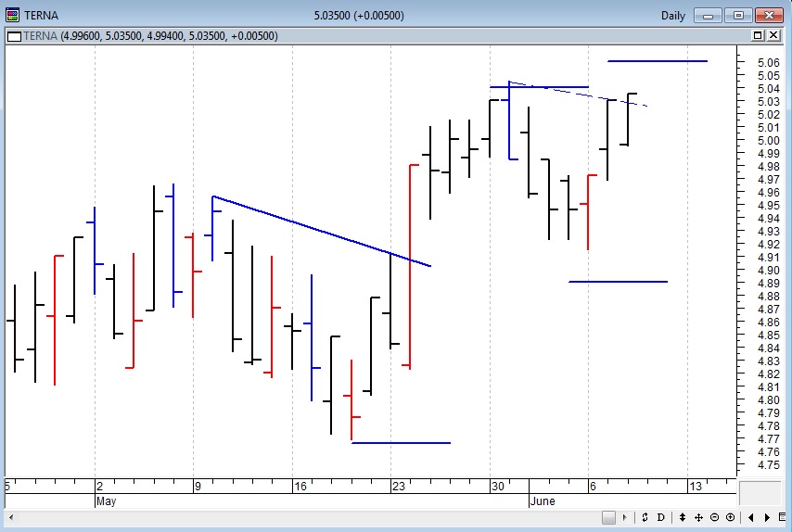The width and height of the screenshot is (792, 532).
Task: Step chart back with left triangle icon
Action: click(751, 517)
